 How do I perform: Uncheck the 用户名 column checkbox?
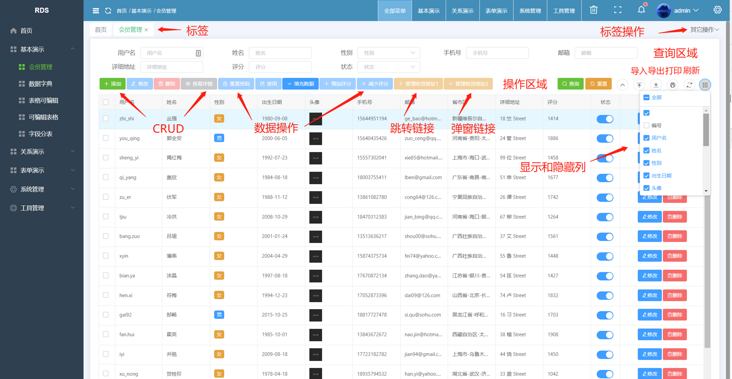[x=646, y=138]
